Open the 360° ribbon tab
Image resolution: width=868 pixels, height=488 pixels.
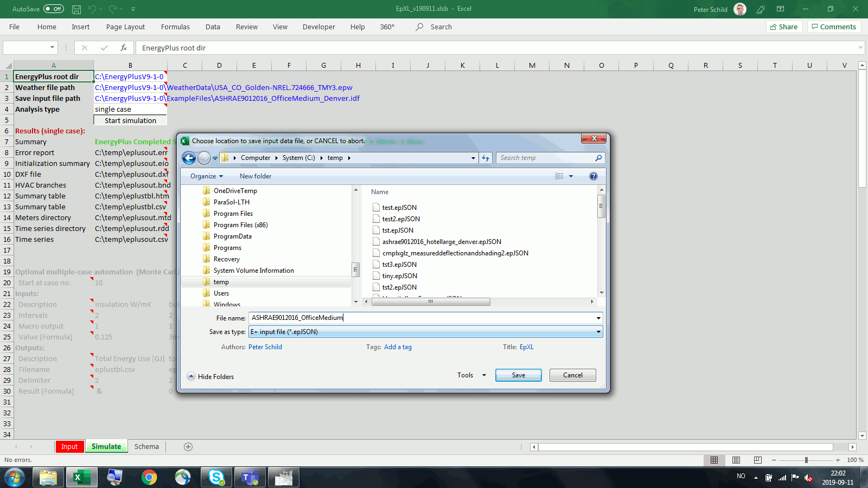click(387, 27)
